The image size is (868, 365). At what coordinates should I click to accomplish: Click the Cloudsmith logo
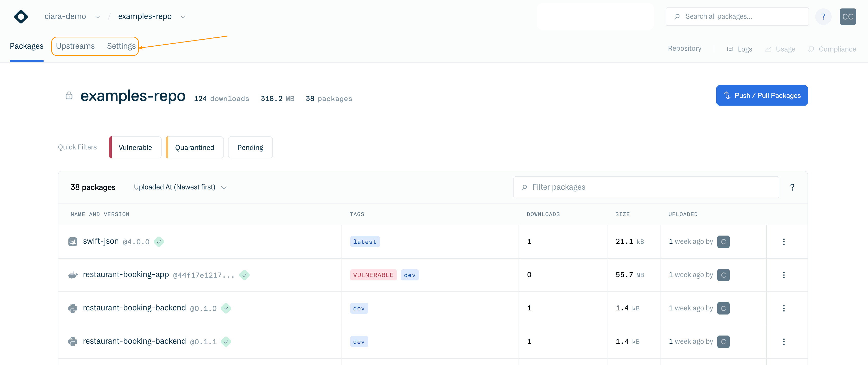(20, 16)
